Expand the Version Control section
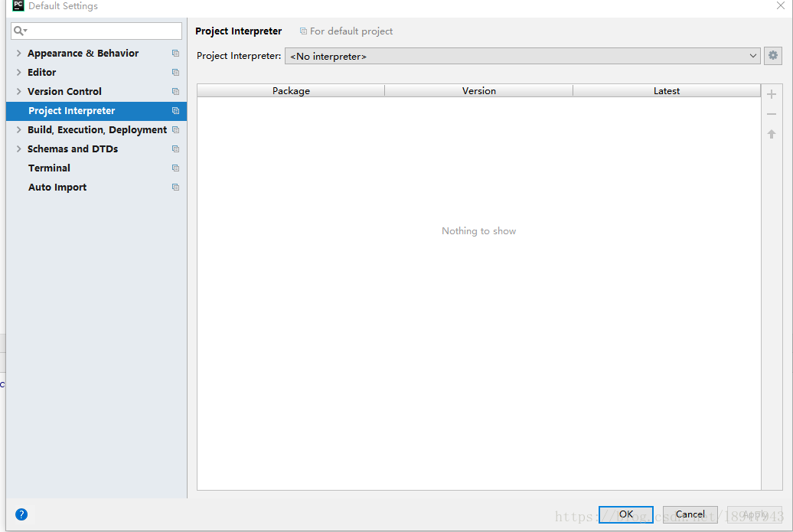Image resolution: width=793 pixels, height=532 pixels. [x=18, y=92]
